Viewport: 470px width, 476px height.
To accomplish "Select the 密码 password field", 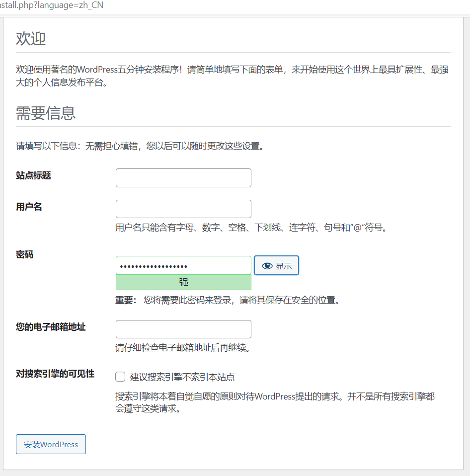I will [183, 266].
